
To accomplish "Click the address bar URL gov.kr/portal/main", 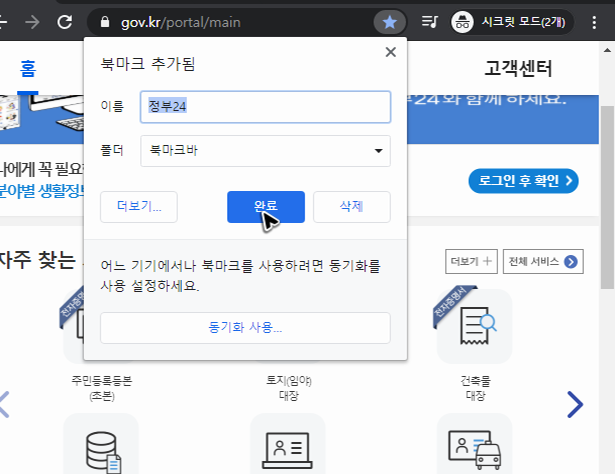I will 181,22.
